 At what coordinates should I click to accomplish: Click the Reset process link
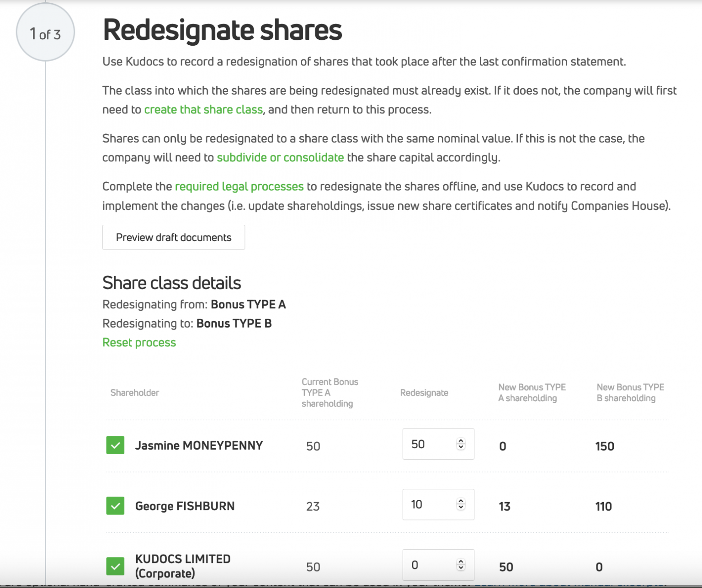(x=139, y=343)
